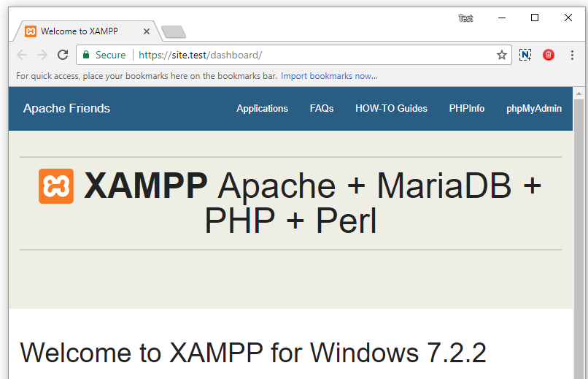The width and height of the screenshot is (588, 379).
Task: Go forward using the browser forward arrow
Action: [42, 55]
